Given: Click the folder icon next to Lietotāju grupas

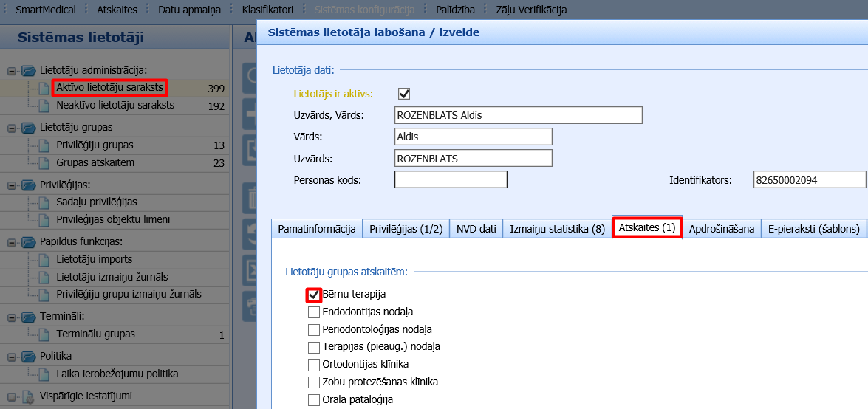Looking at the screenshot, I should pos(29,128).
